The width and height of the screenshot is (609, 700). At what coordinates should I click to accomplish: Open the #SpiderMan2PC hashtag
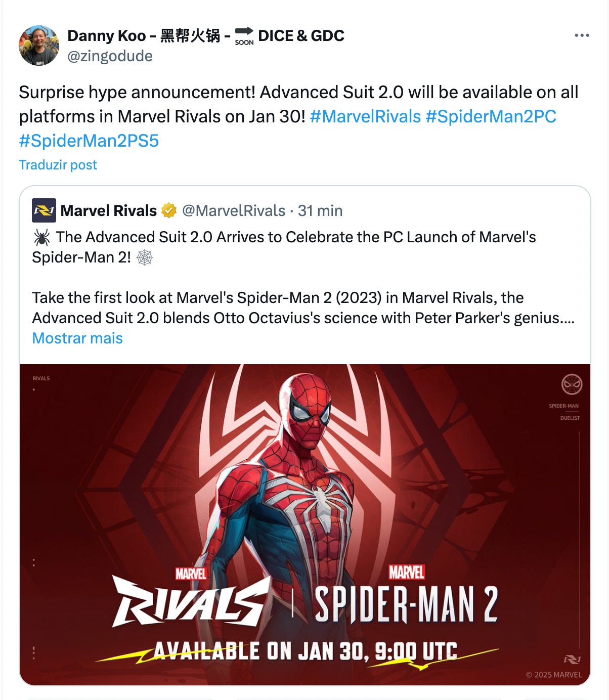(x=491, y=116)
